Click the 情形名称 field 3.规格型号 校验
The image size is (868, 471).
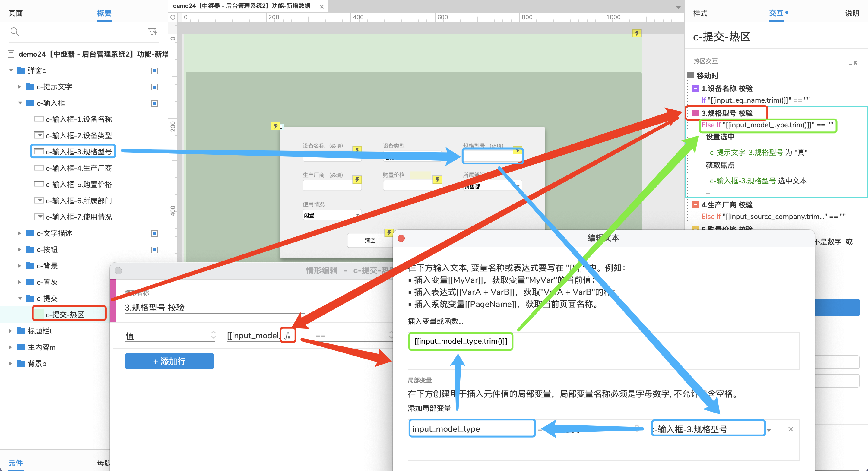(215, 307)
